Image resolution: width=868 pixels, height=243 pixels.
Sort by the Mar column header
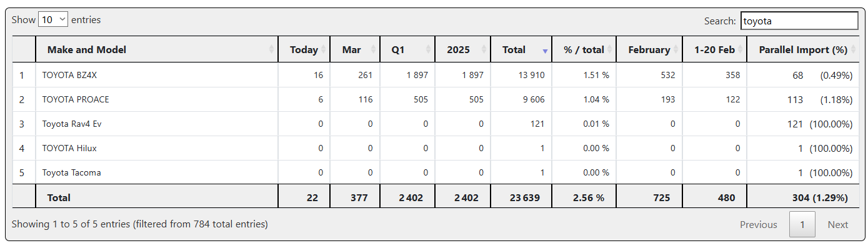[x=354, y=49]
